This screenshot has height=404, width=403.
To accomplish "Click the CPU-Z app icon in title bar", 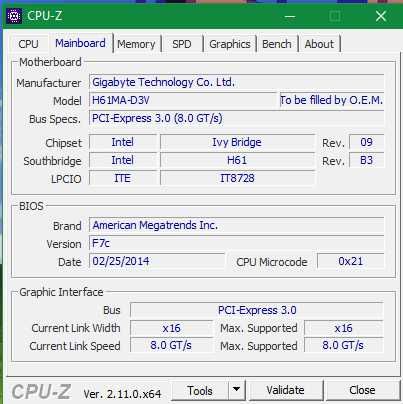I will (14, 16).
